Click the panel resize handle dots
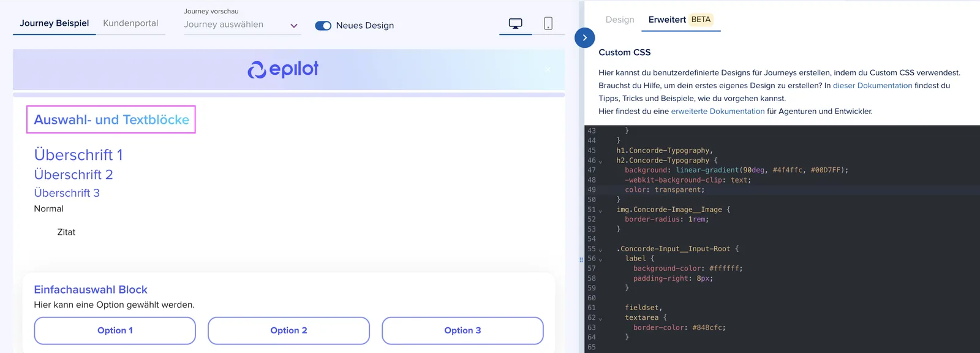Viewport: 980px width, 353px height. pyautogui.click(x=581, y=260)
